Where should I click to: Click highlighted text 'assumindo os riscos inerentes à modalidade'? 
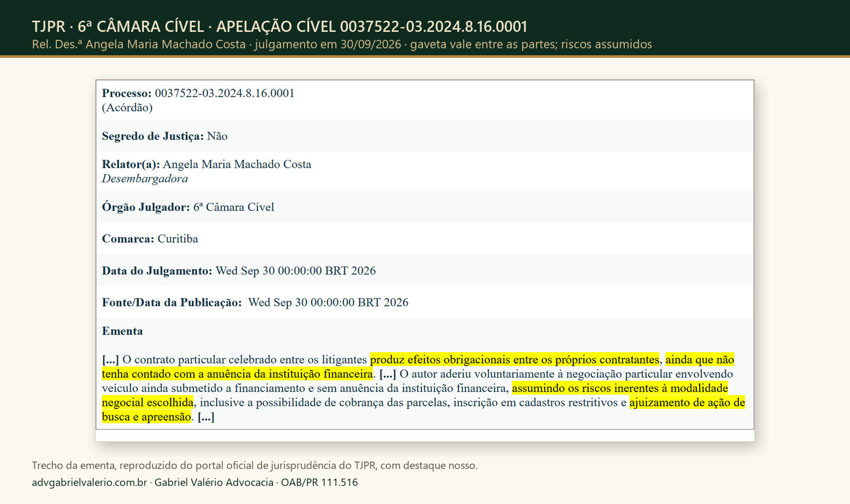pyautogui.click(x=620, y=388)
